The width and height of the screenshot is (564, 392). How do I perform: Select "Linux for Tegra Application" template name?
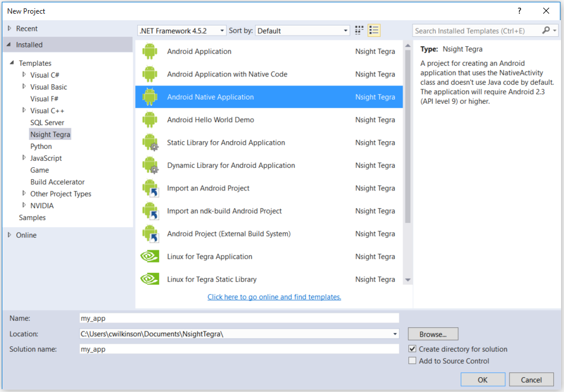point(210,257)
